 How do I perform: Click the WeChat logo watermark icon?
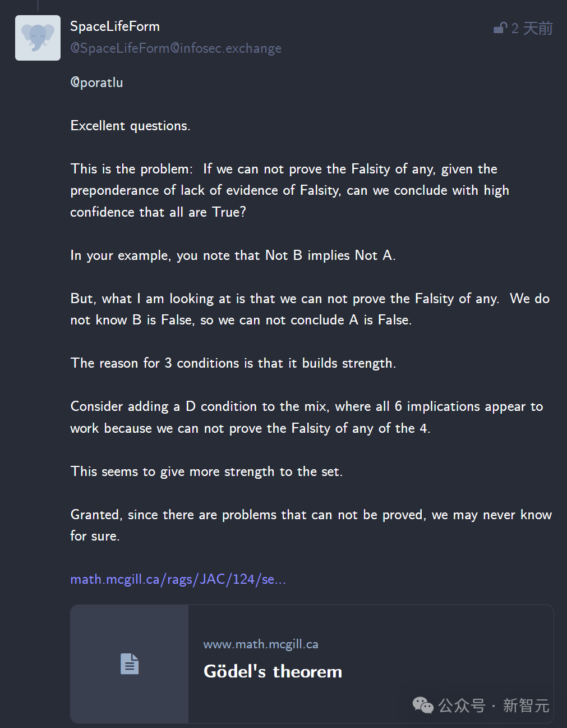[423, 705]
